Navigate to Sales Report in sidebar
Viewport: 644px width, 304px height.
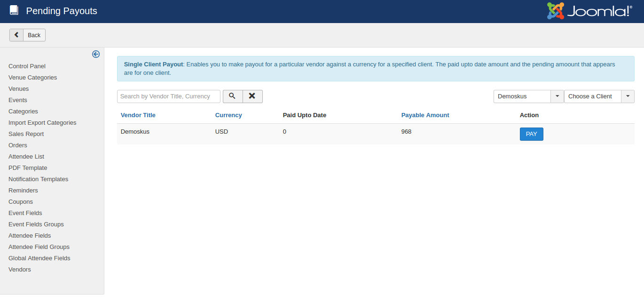[x=26, y=134]
